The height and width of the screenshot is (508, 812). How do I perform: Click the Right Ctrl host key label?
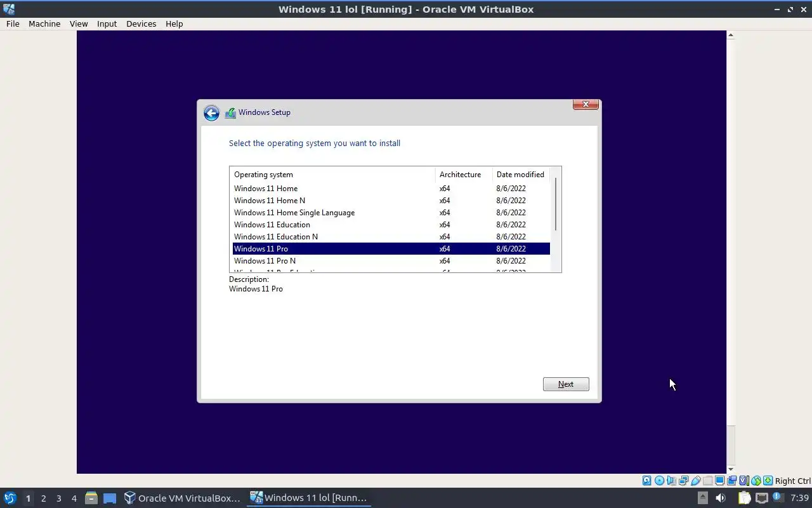(792, 481)
